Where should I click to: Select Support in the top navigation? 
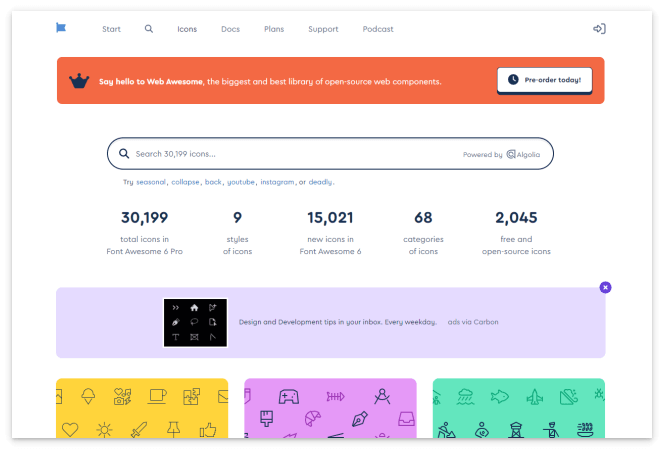coord(323,29)
